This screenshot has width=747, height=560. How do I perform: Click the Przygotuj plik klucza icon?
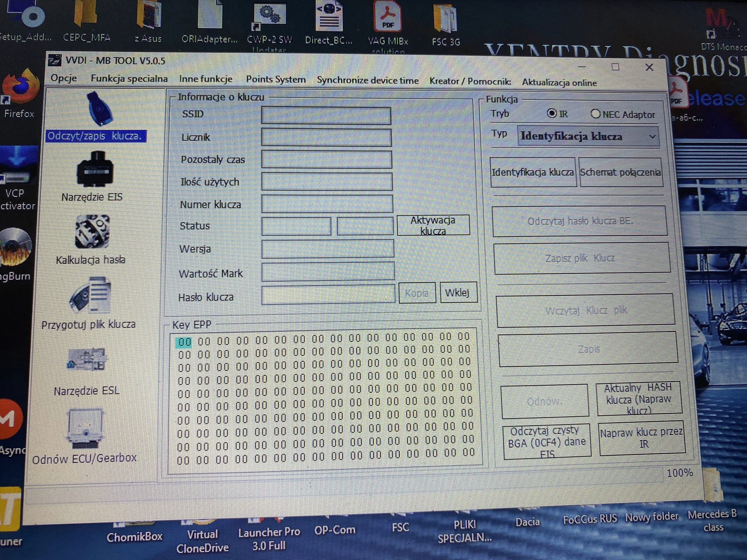(x=90, y=295)
